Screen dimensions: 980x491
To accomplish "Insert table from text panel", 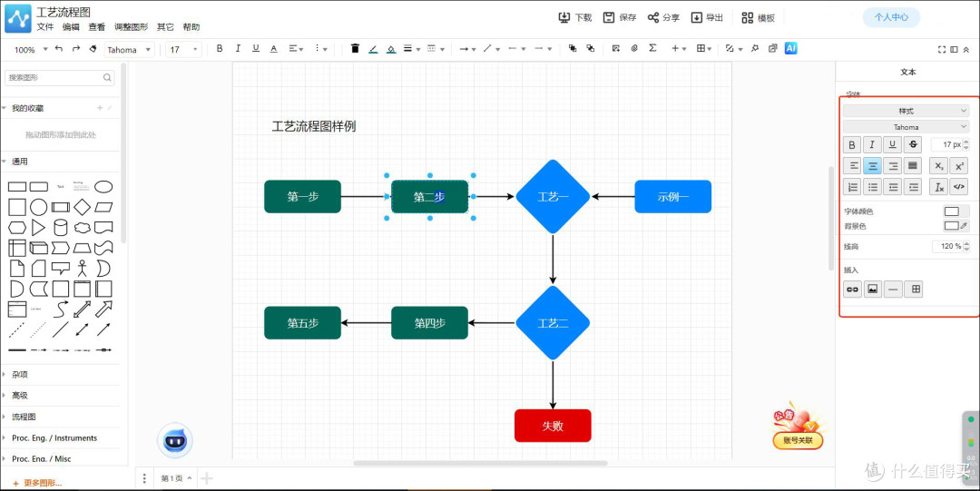I will 914,289.
